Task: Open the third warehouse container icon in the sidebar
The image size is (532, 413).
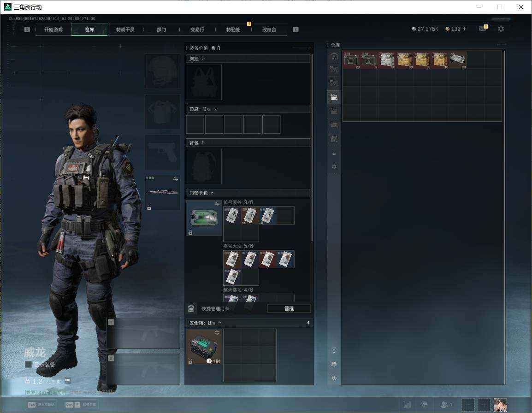Action: click(334, 83)
